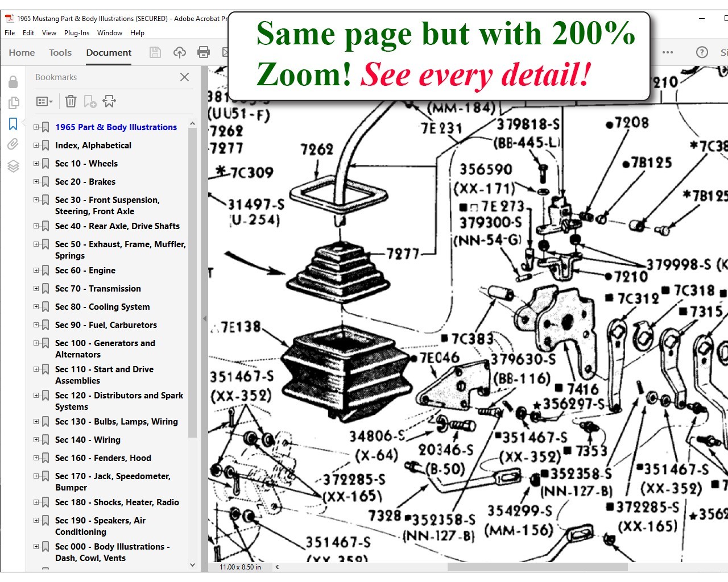728x582 pixels.
Task: Expand the Sec 60 - Engine bookmark
Action: (36, 271)
